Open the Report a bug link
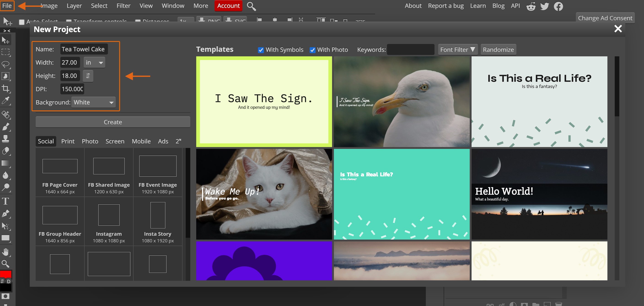The height and width of the screenshot is (306, 644). point(446,5)
